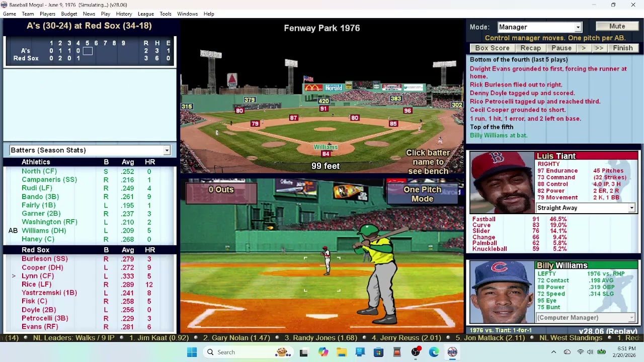This screenshot has height=362, width=644.
Task: Select Rudi (LF) in lineup
Action: (37, 189)
